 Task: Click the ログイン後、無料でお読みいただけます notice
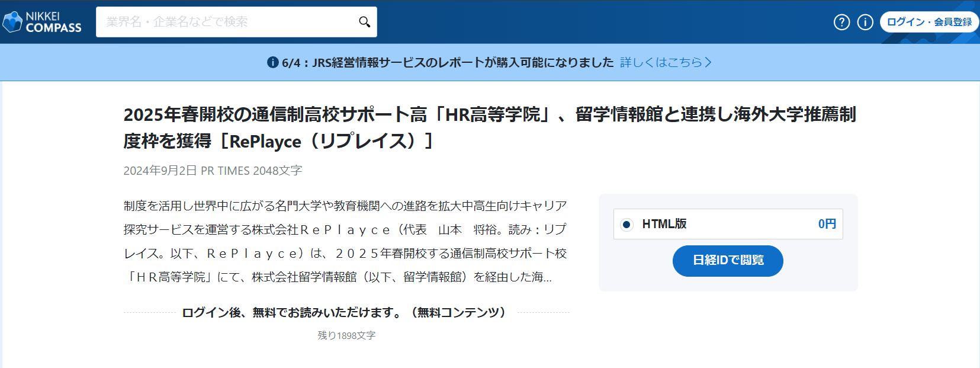pos(346,312)
